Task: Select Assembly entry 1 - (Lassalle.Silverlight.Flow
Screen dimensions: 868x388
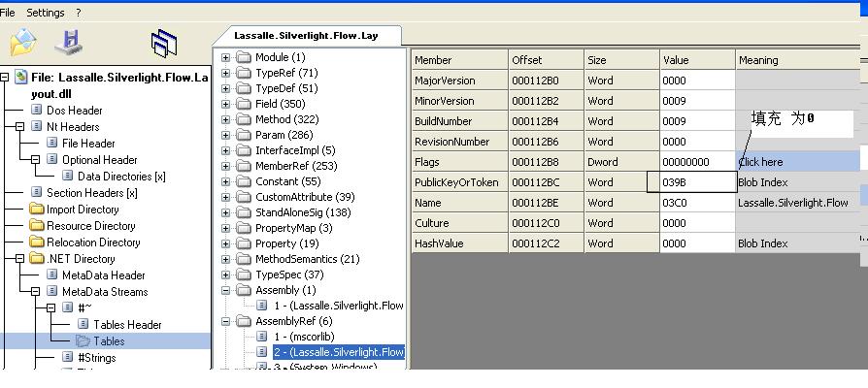Action: click(338, 306)
